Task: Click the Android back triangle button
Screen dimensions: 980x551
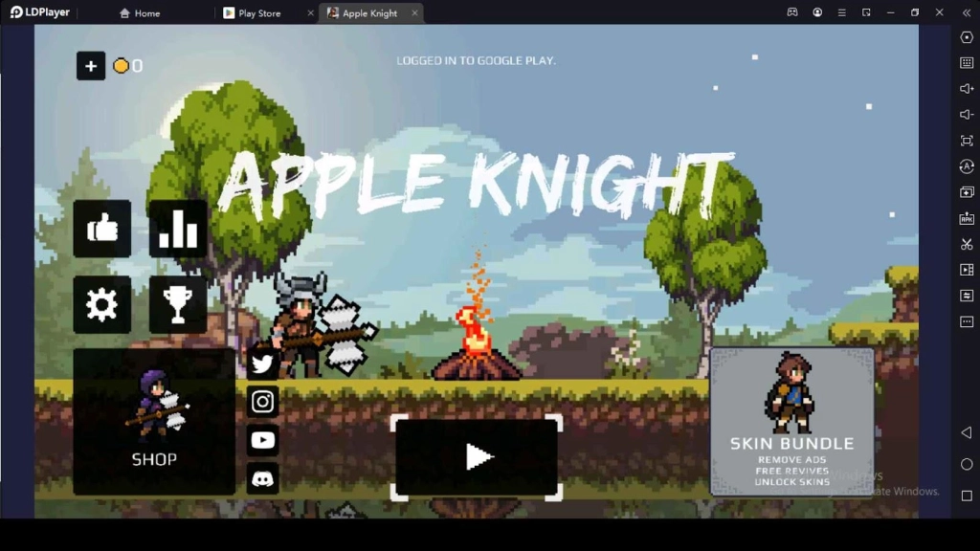Action: point(967,432)
